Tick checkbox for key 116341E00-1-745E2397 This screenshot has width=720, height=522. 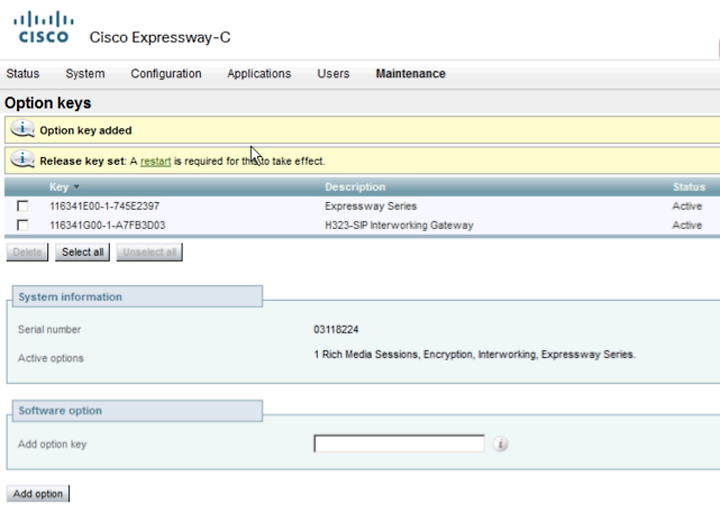(x=22, y=206)
